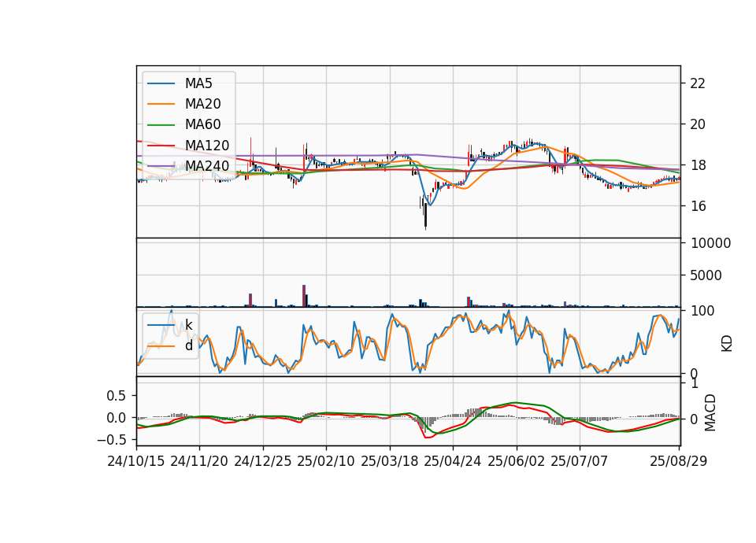Click the 25/04/24 date axis label
Viewport: 756px width, 543px height.
pyautogui.click(x=453, y=461)
